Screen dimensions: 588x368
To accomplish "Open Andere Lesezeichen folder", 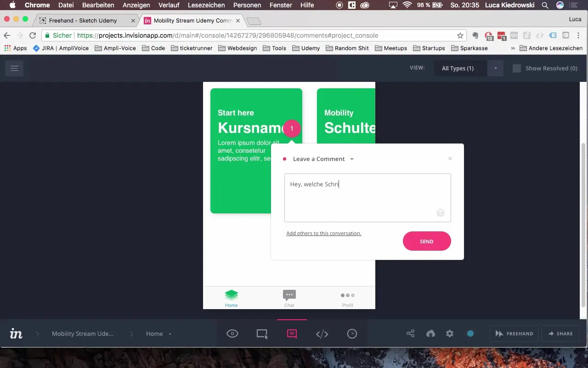I will 551,48.
